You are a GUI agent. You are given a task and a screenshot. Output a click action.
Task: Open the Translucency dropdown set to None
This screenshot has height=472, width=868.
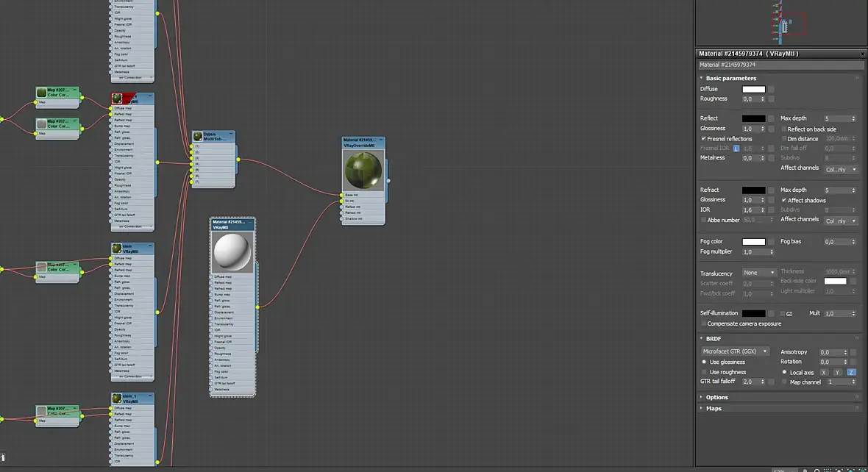point(759,273)
